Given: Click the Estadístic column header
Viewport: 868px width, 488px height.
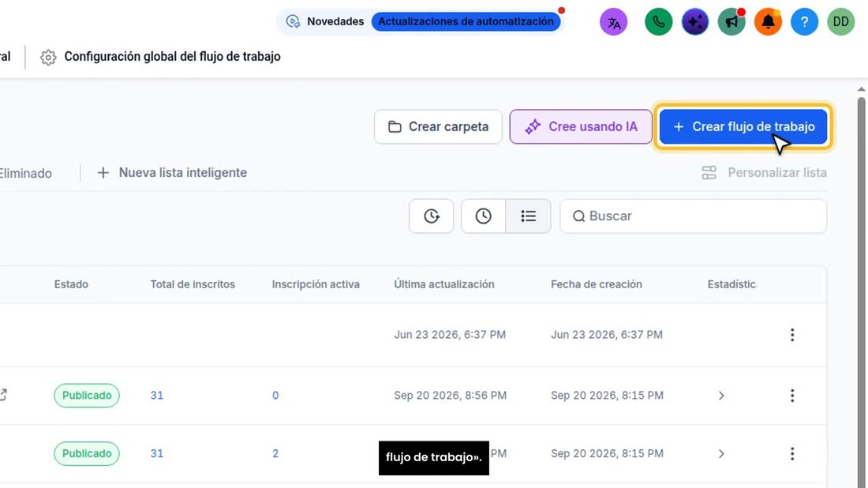Looking at the screenshot, I should [731, 284].
